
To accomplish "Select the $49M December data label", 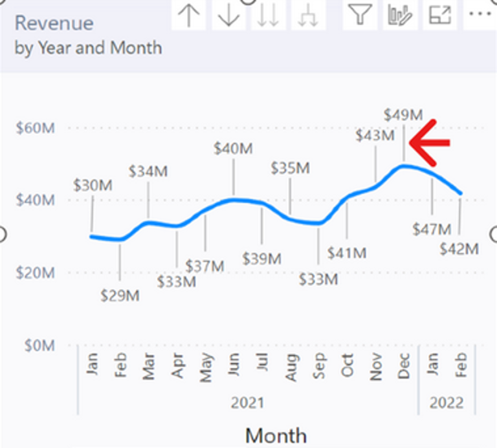I will pyautogui.click(x=403, y=115).
